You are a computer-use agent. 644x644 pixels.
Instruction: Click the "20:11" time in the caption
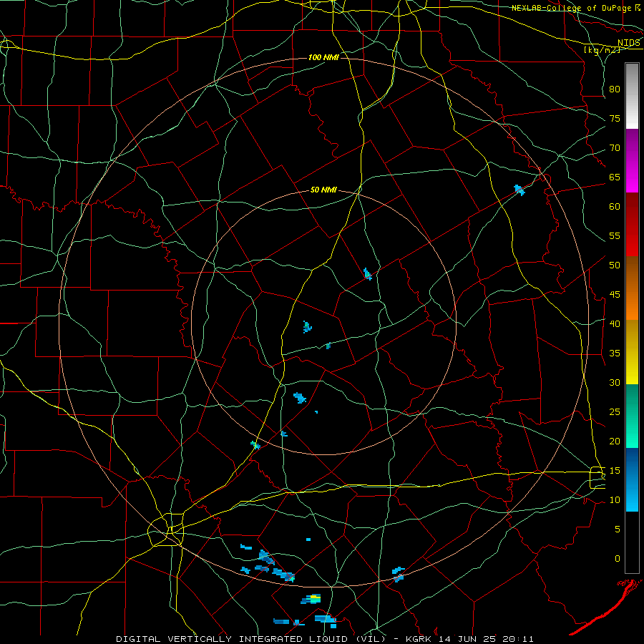(x=519, y=639)
